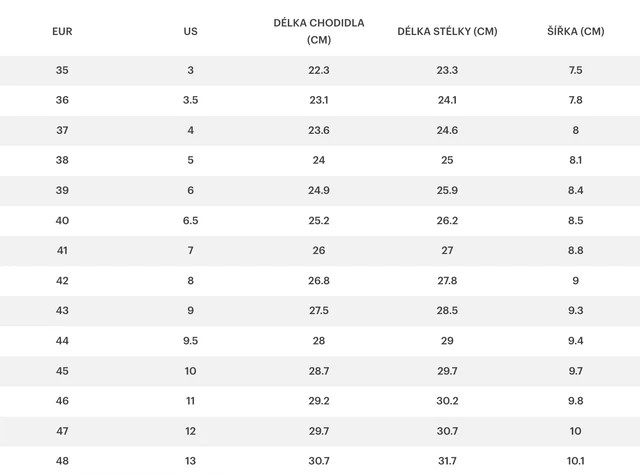Click insole length value 28.5
The image size is (640, 475).
coord(447,311)
